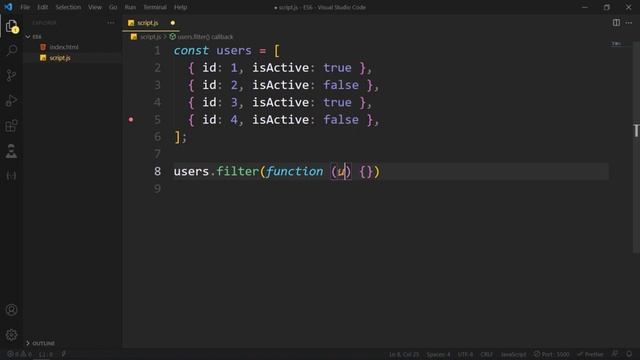Click the script.js breadcrumb
This screenshot has height=360, width=640.
150,37
